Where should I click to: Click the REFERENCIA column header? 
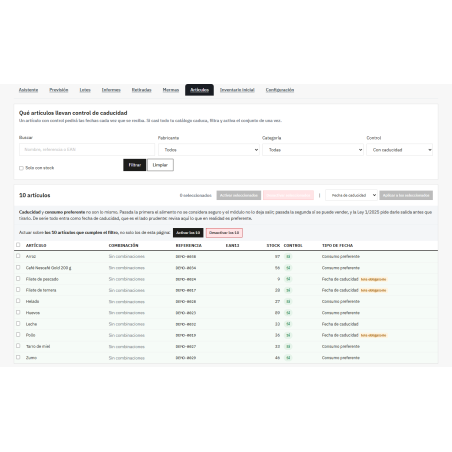[x=189, y=245]
